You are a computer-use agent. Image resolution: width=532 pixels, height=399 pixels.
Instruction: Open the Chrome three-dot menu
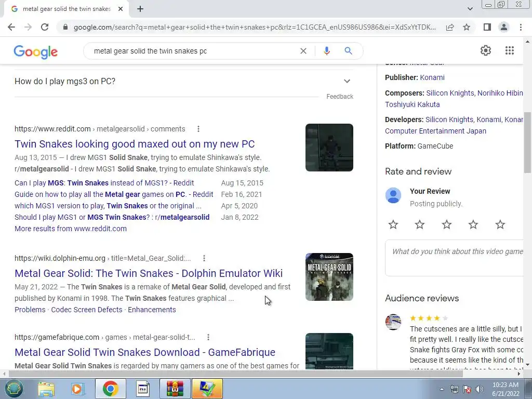(x=521, y=27)
